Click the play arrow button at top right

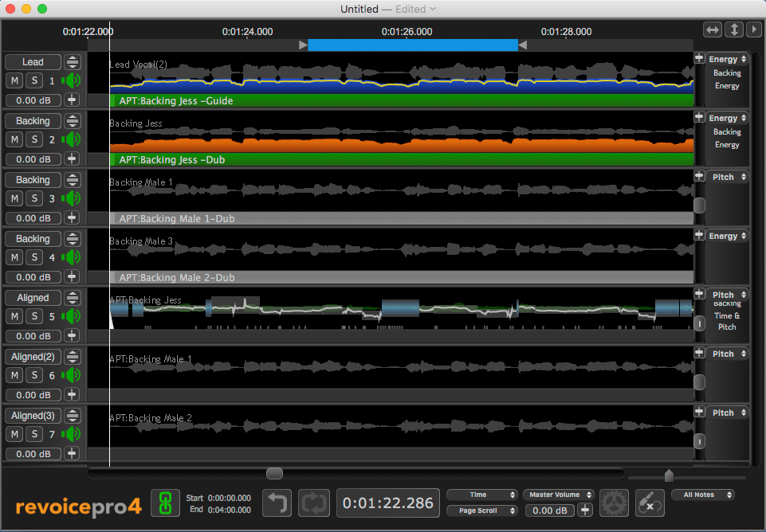pos(753,29)
